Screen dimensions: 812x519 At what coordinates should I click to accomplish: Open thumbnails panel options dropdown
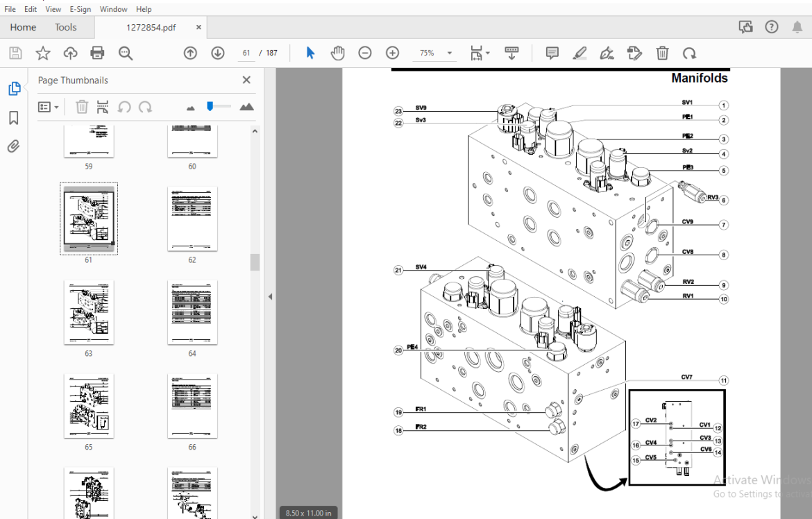tap(48, 108)
